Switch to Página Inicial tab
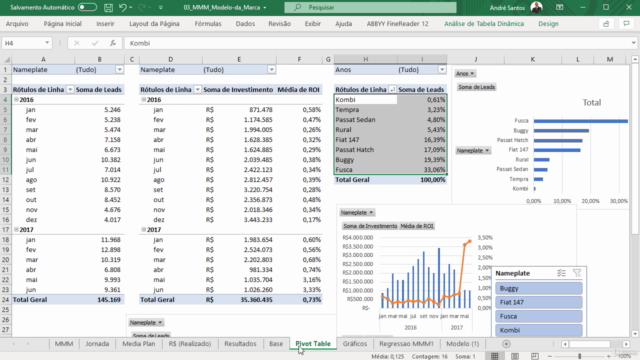This screenshot has height=360, width=640. click(62, 24)
